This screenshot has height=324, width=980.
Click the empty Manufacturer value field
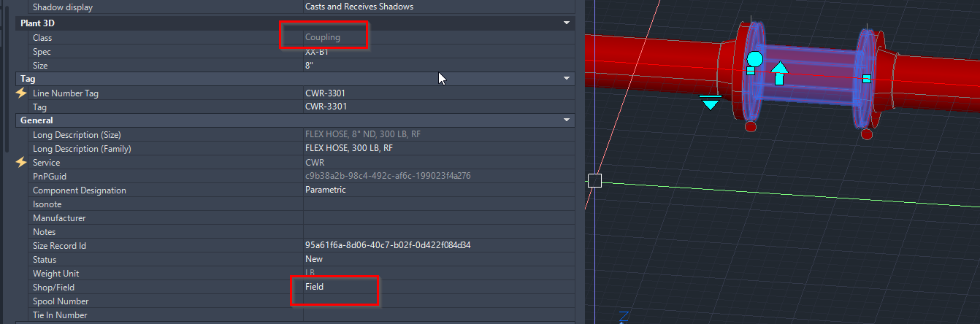point(439,218)
